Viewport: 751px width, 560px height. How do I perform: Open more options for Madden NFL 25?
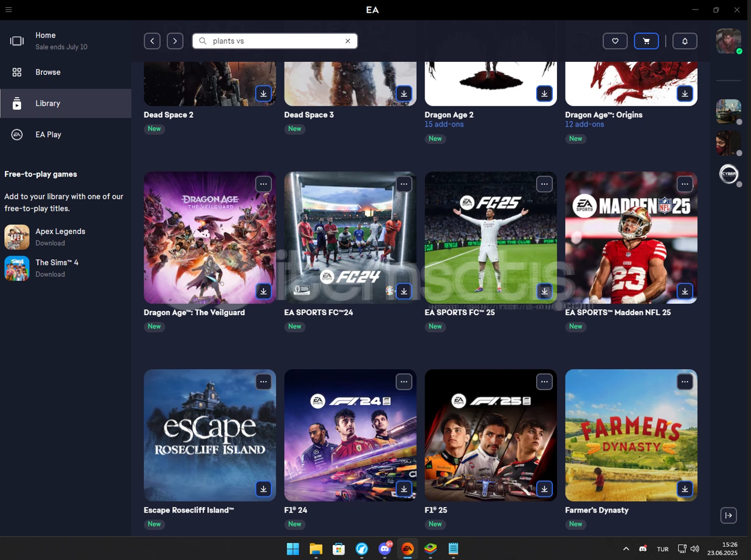point(685,184)
